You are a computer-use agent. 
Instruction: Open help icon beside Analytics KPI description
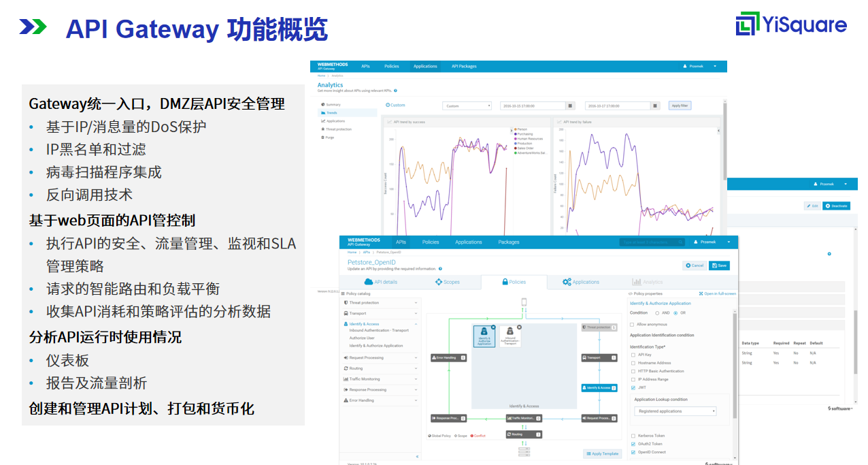[x=395, y=91]
